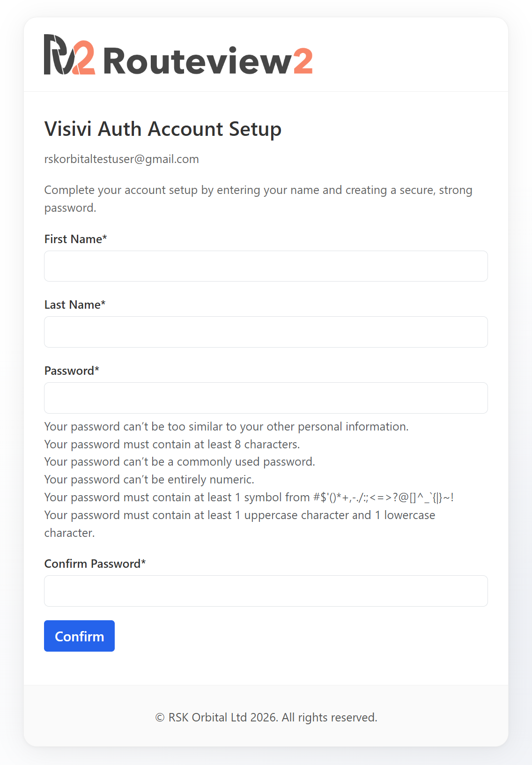The height and width of the screenshot is (765, 532).
Task: Click the 'Complete your account setup' instruction text
Action: (259, 199)
